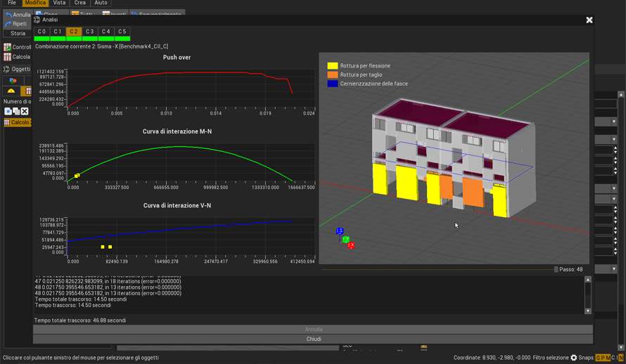The height and width of the screenshot is (364, 626).
Task: Select the Calcolo 2 list item
Action: coord(18,122)
